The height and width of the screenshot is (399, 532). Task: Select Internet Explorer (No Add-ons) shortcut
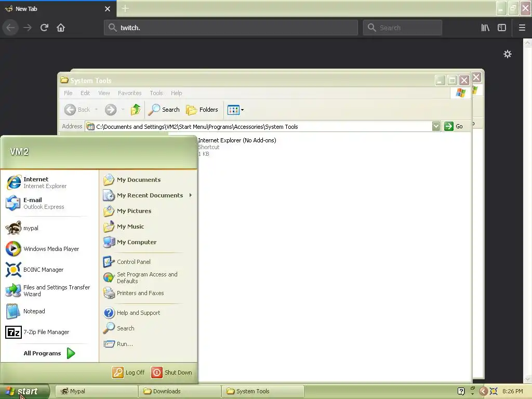click(237, 147)
